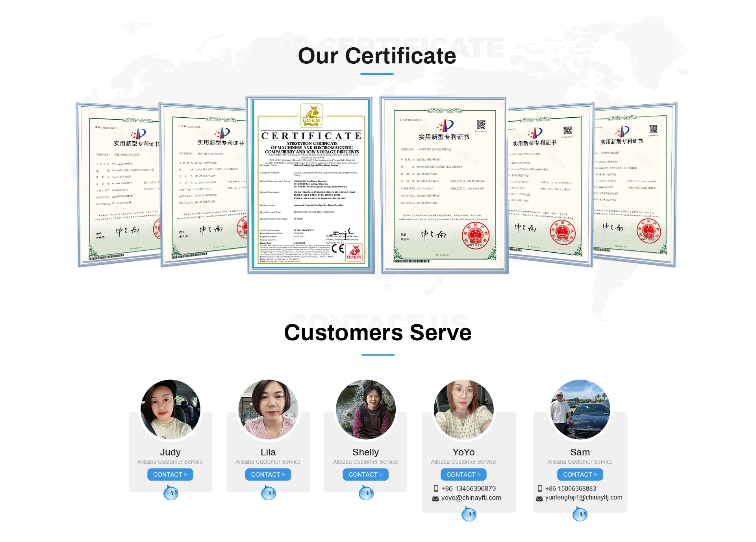Click the blue chat mascot under Judy
Image resolution: width=756 pixels, height=542 pixels.
click(x=171, y=493)
